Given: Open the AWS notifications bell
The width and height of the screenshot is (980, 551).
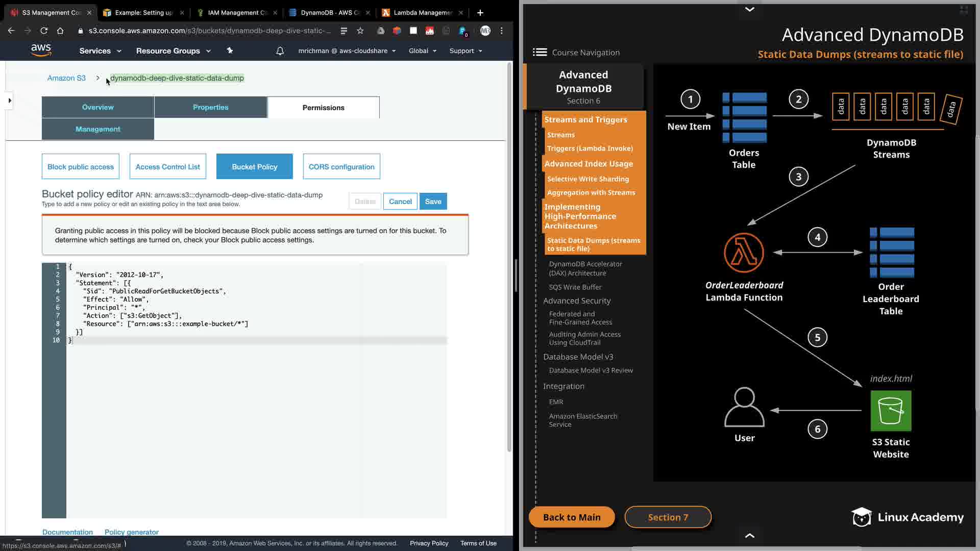Looking at the screenshot, I should point(280,51).
